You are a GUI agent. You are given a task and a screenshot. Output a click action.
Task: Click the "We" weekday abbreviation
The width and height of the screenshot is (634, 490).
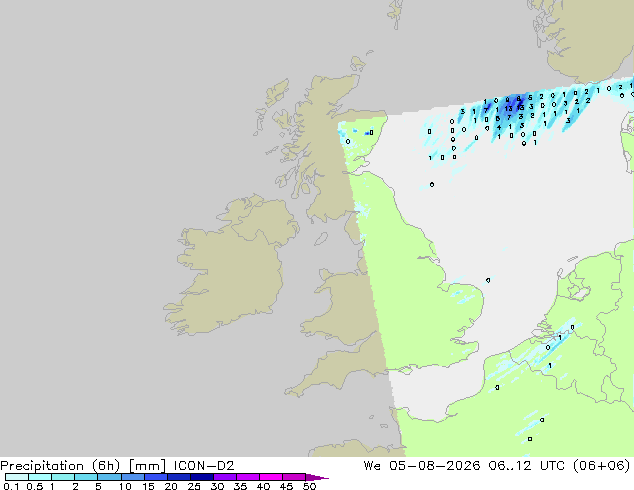[372, 466]
